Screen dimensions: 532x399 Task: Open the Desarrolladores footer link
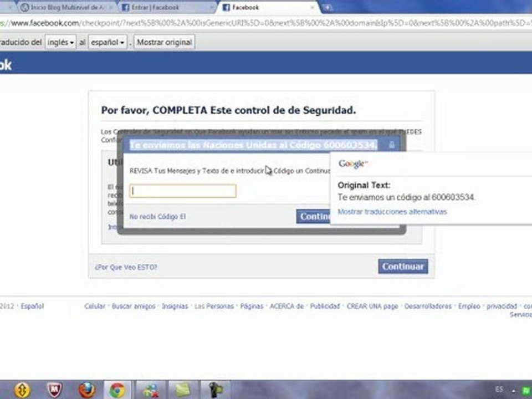[x=428, y=306]
